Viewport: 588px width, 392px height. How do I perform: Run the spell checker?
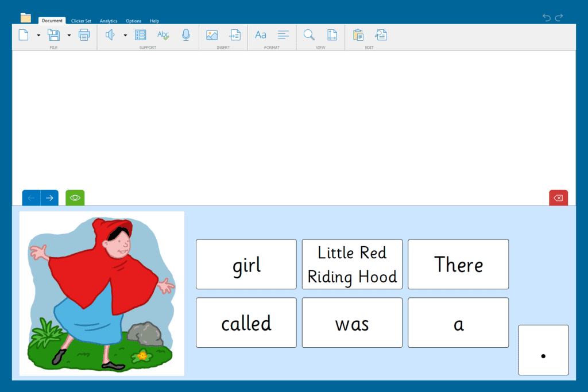click(x=163, y=35)
